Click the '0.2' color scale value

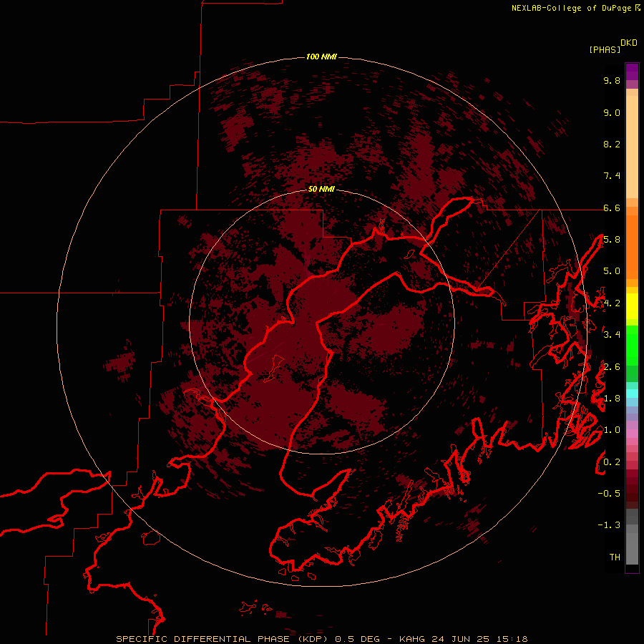click(612, 462)
